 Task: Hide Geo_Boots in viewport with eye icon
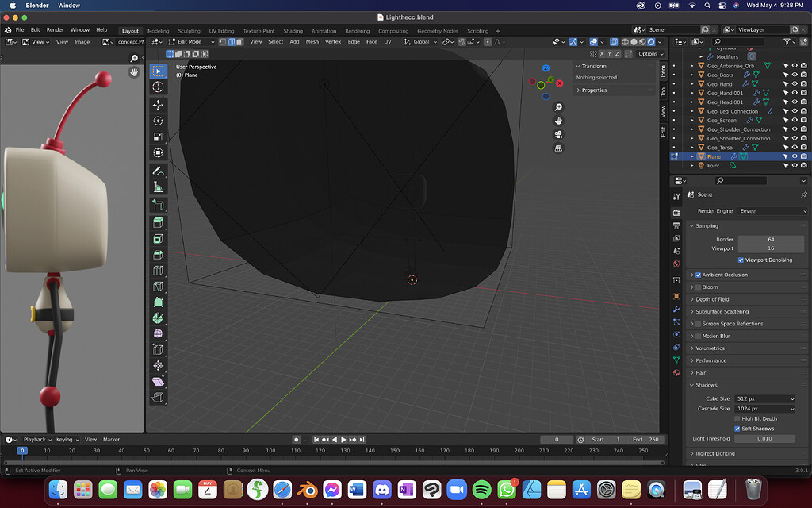[795, 75]
